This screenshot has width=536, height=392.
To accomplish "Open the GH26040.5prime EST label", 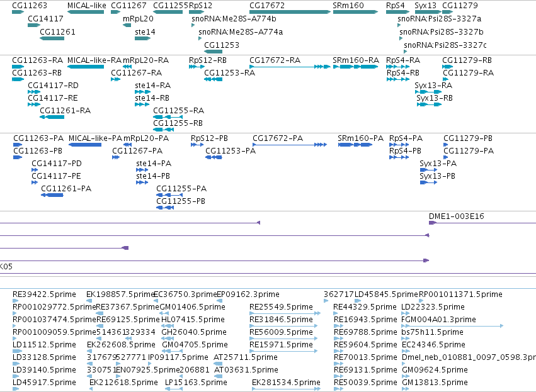I will [194, 332].
